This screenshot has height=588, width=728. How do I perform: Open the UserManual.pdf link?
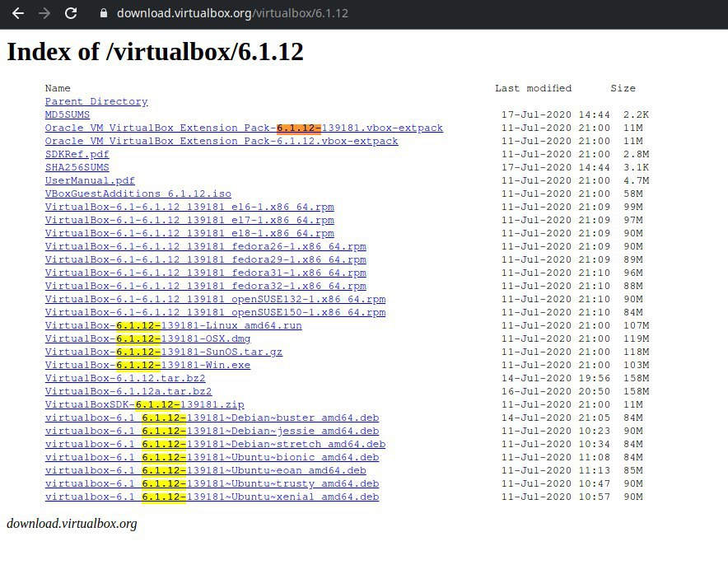[90, 180]
